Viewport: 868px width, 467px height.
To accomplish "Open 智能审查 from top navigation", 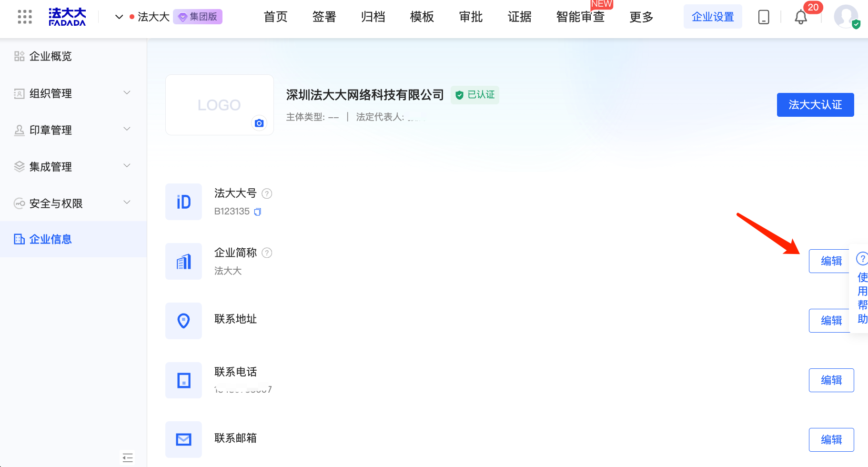I will click(x=580, y=17).
